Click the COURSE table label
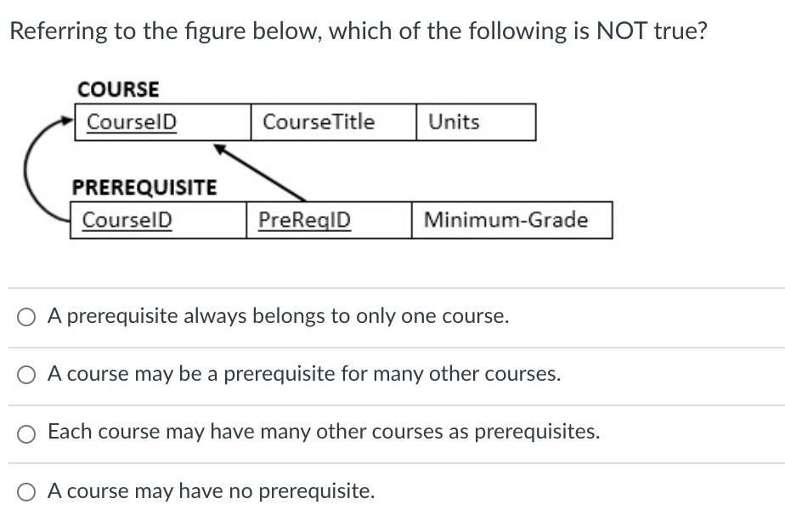 118,89
